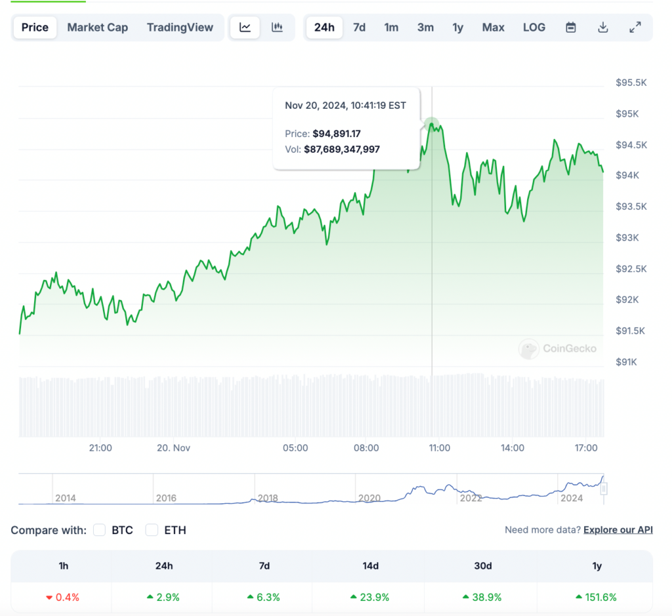Enable BTC comparison checkbox
672x616 pixels.
(x=100, y=530)
